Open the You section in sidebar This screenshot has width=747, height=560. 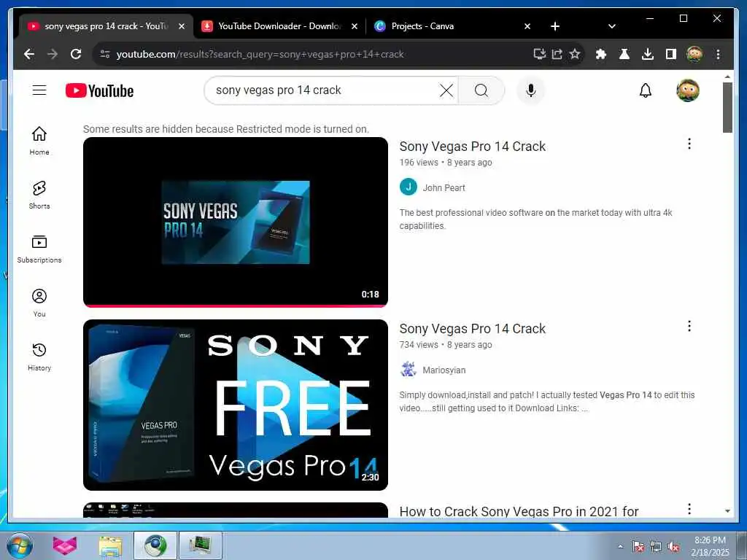tap(39, 303)
